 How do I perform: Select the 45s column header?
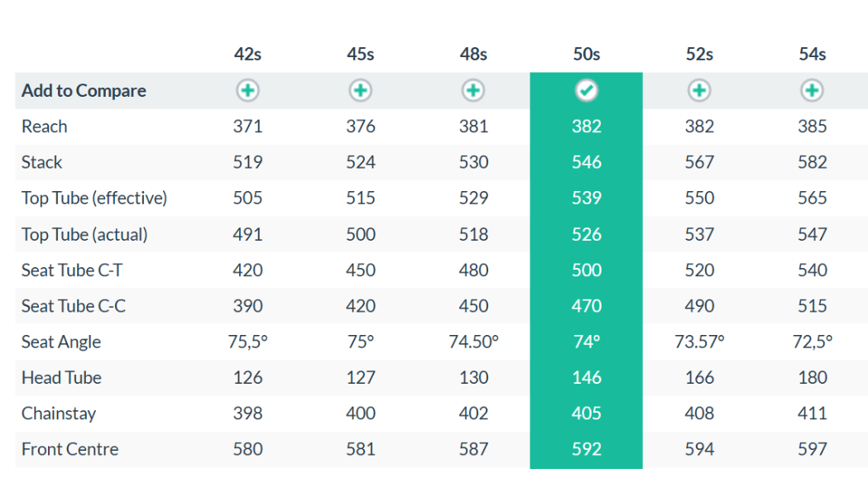coord(361,55)
